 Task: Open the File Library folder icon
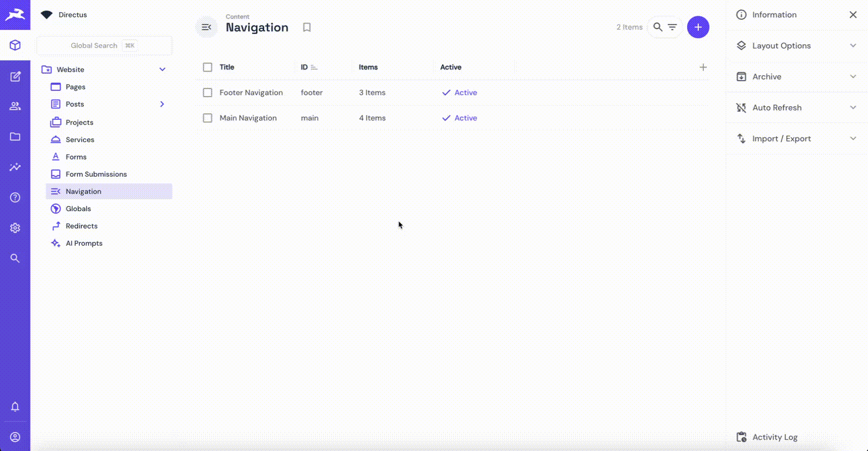(15, 137)
